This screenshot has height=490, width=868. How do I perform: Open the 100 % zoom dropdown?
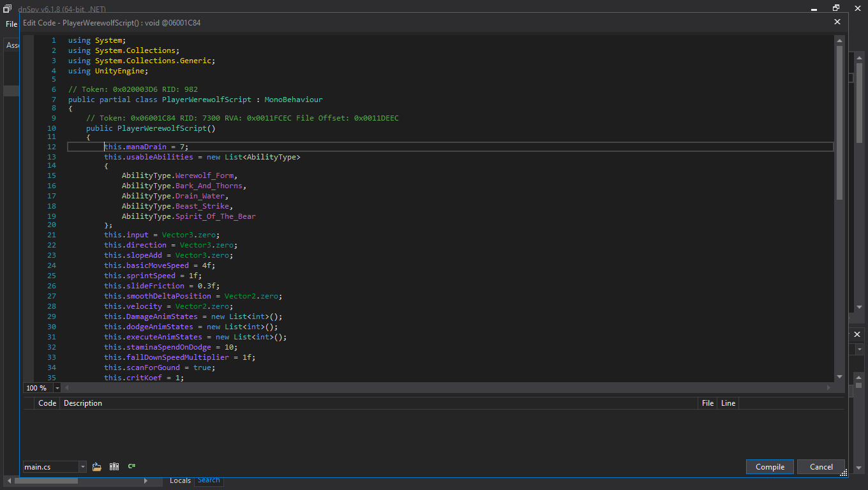(x=57, y=388)
